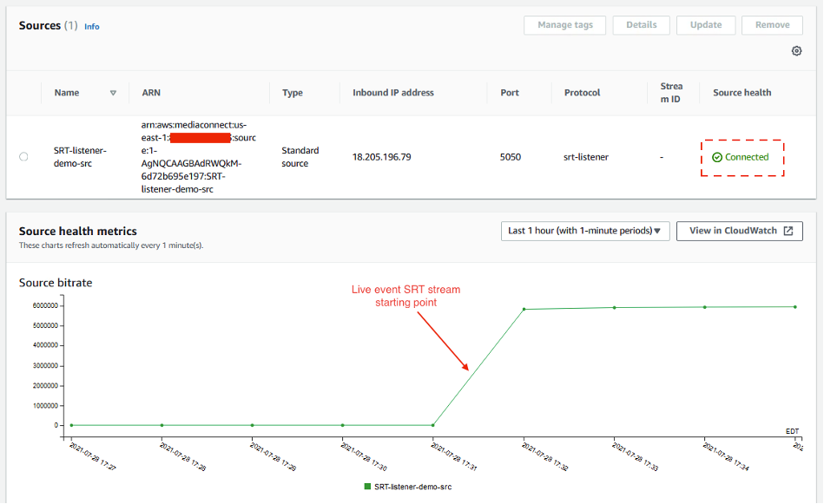Click the Source health column header
This screenshot has height=504, width=824.
point(741,93)
